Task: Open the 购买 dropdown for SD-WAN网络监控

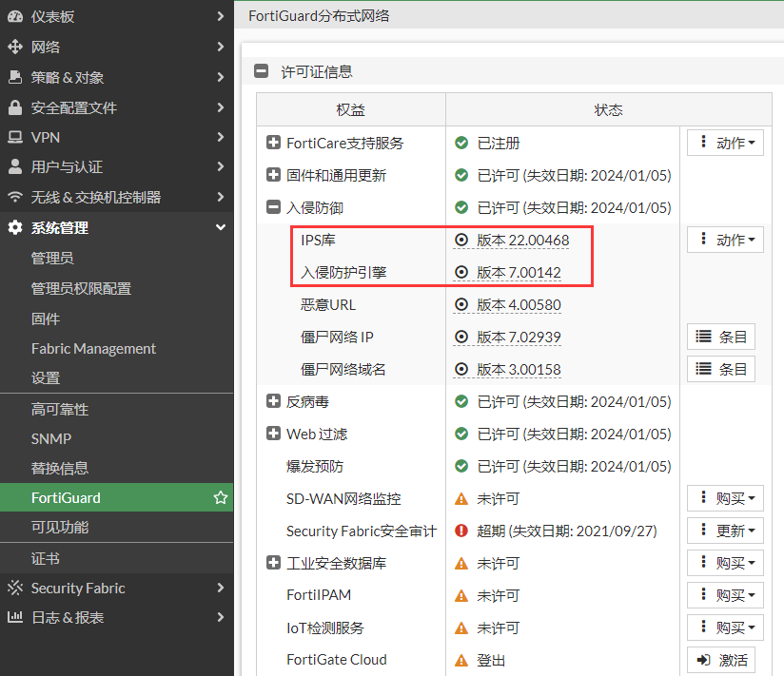Action: pos(725,498)
